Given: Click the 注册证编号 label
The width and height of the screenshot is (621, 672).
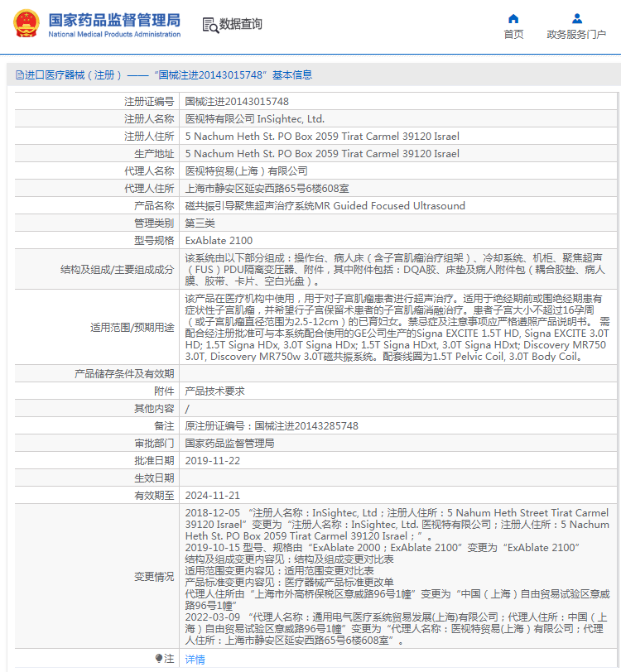Looking at the screenshot, I should pos(149,102).
